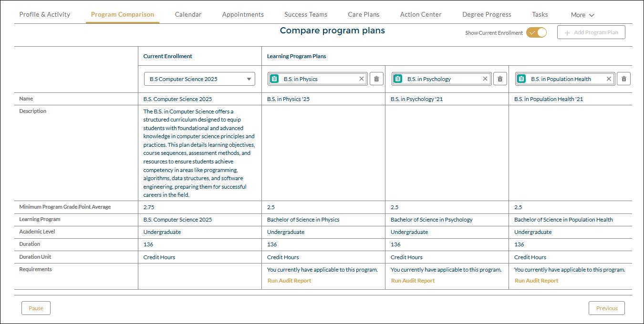This screenshot has height=324, width=644.
Task: Switch to the Care Plans tab
Action: (x=364, y=14)
